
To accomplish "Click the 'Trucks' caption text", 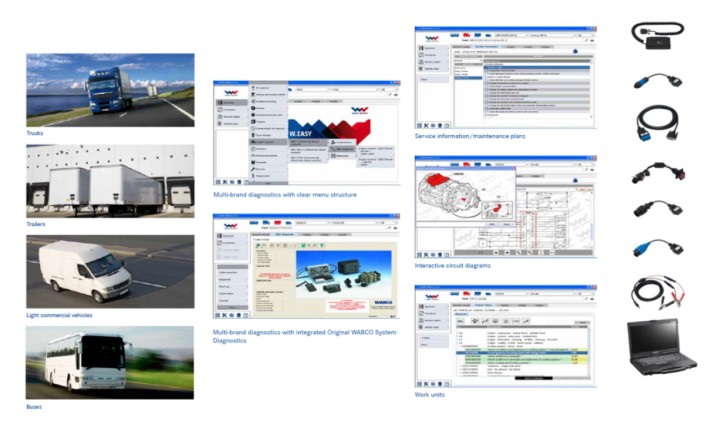I will click(x=36, y=133).
